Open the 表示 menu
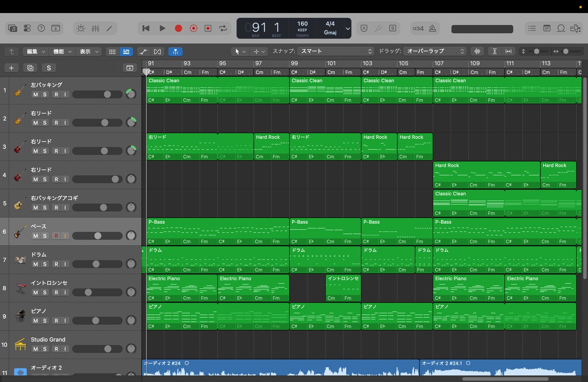The width and height of the screenshot is (588, 382). coord(89,52)
